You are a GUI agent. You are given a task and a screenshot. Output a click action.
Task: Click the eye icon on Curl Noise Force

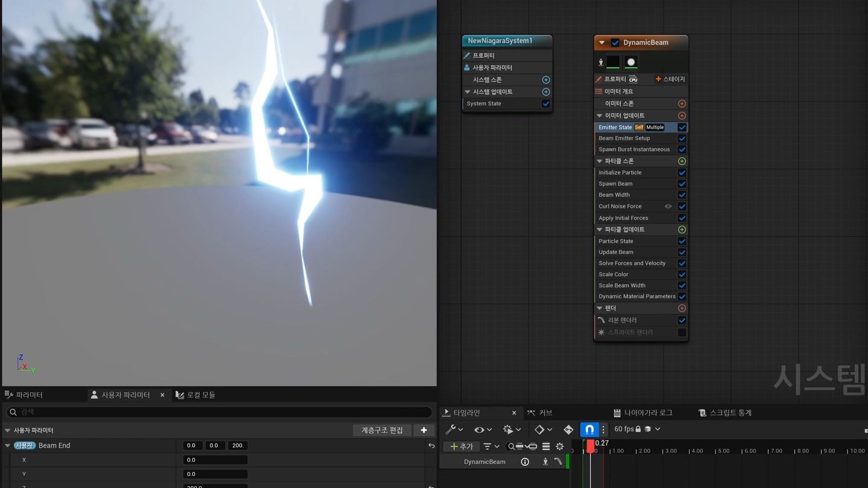tap(668, 207)
